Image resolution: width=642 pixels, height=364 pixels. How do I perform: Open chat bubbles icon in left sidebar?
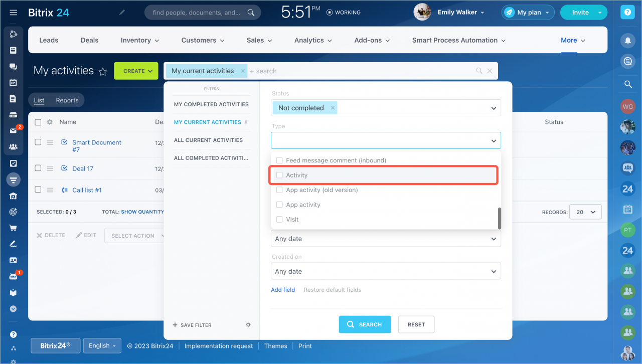(14, 67)
